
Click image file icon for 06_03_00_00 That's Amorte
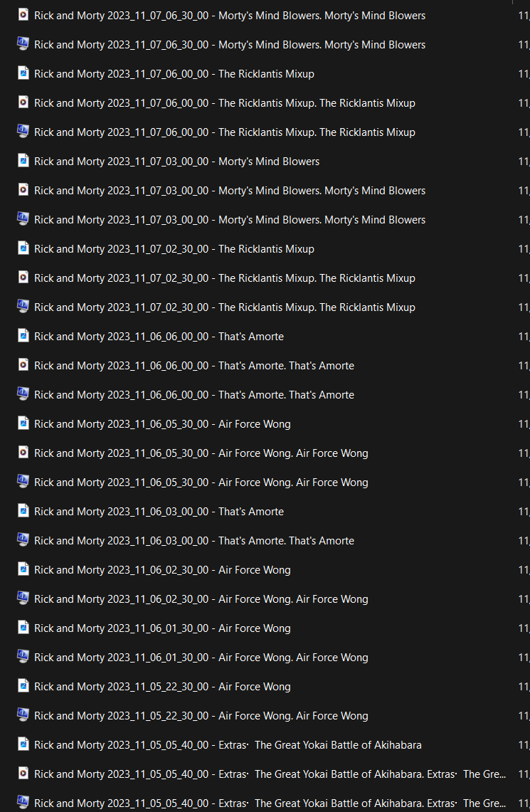point(23,511)
